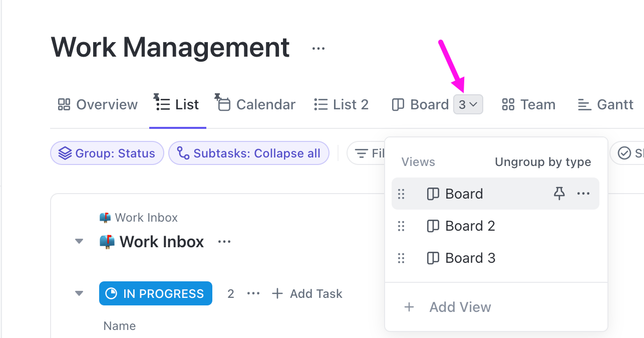Collapse the IN PROGRESS group
This screenshot has height=338, width=644.
pos(79,293)
